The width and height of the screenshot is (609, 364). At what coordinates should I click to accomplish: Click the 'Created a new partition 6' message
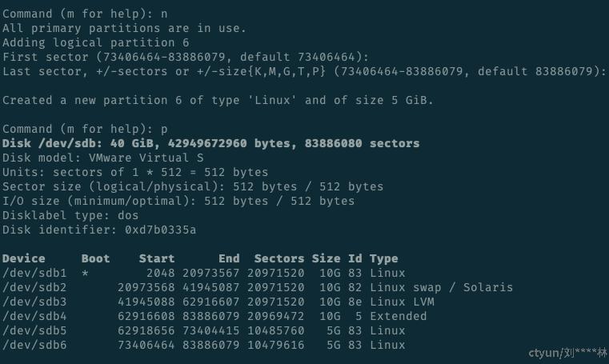[x=218, y=100]
